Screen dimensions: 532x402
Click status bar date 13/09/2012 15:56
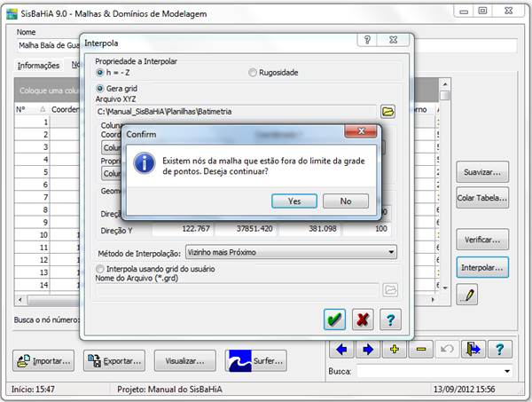click(464, 389)
